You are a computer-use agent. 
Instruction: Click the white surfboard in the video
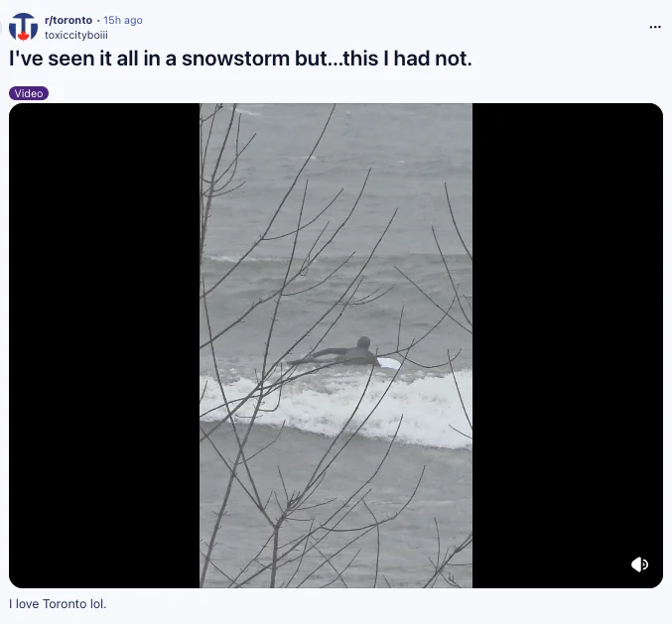(389, 363)
